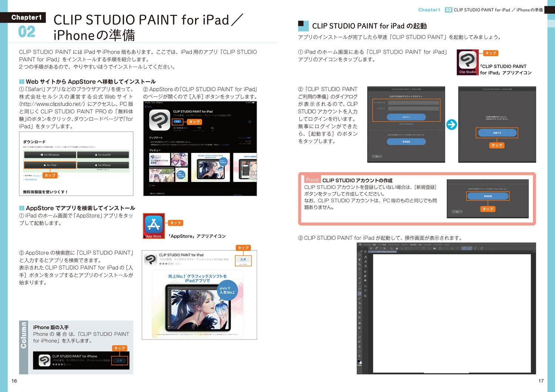Tap share icon on App Store product page
555x392 pixels.
click(250, 121)
